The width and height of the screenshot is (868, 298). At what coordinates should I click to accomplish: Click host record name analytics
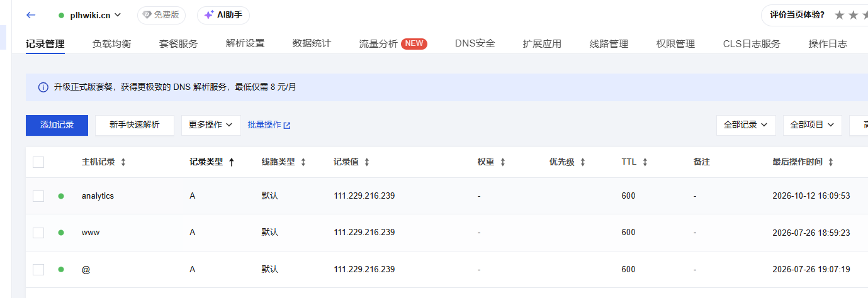[98, 196]
